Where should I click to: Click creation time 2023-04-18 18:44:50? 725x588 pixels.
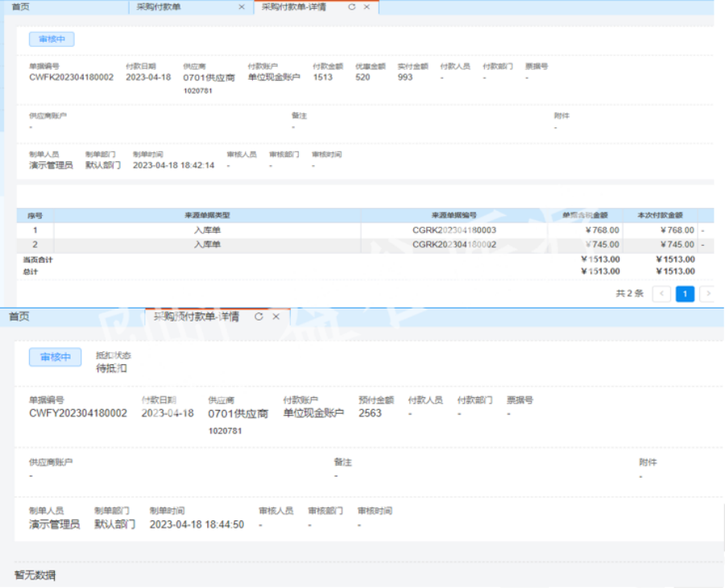coord(197,524)
